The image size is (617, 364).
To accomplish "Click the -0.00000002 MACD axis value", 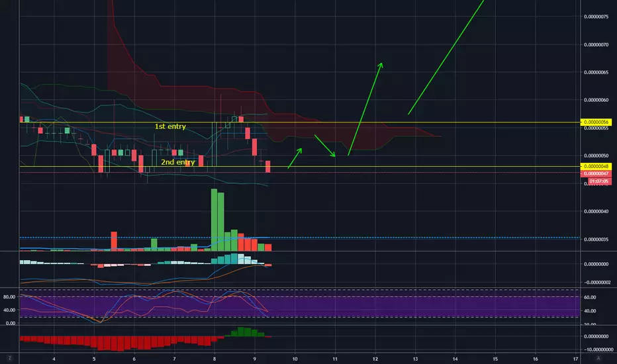I will click(597, 282).
